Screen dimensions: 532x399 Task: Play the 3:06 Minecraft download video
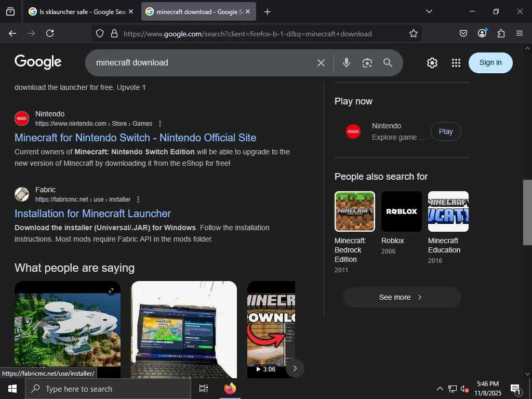coord(271,329)
